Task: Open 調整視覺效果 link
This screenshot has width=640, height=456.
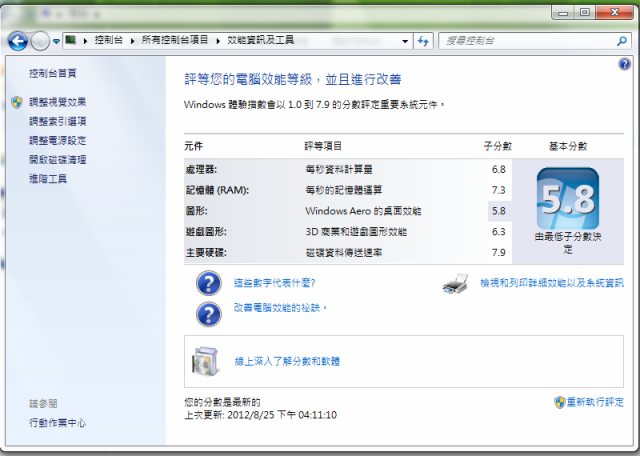Action: click(58, 102)
